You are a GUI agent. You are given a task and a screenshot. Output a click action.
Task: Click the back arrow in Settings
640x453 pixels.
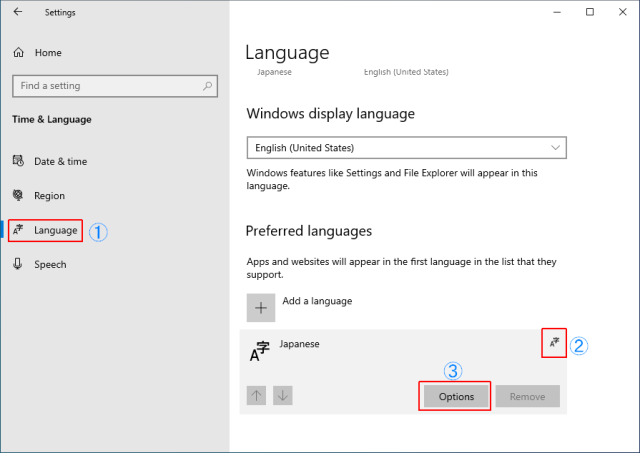tap(17, 12)
